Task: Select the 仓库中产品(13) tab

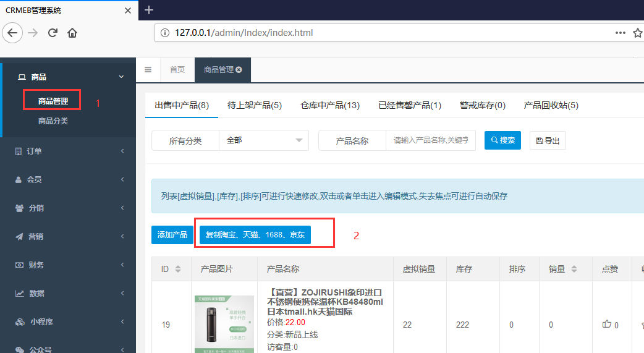Action: [330, 105]
